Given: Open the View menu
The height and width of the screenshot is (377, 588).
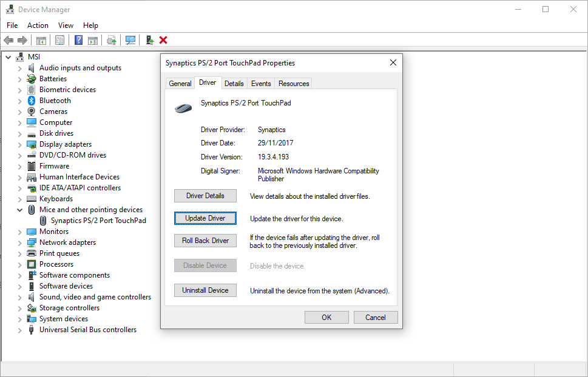Looking at the screenshot, I should click(x=66, y=25).
